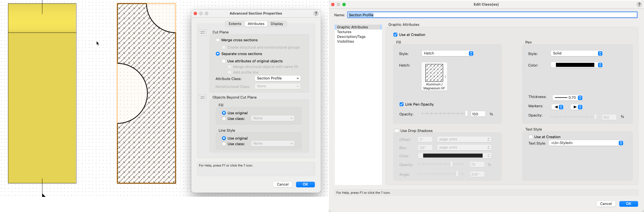Click the black Pen Color swatch
The height and width of the screenshot is (212, 644).
pyautogui.click(x=575, y=65)
